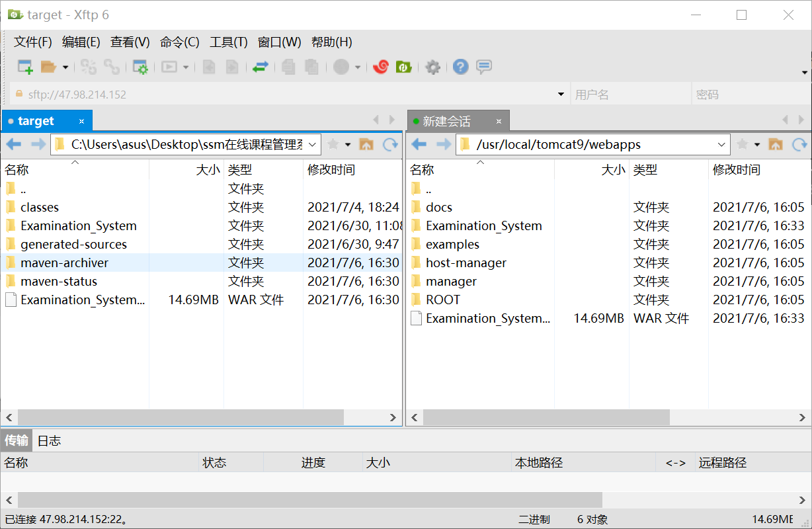Open the 编辑(E) menu
Screen dimensions: 812x529
coord(81,42)
